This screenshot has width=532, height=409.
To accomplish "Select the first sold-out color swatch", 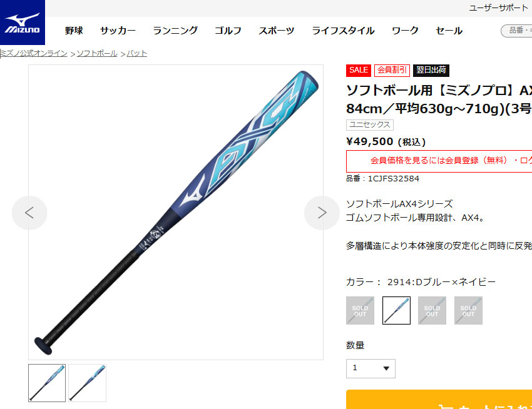I will [360, 310].
